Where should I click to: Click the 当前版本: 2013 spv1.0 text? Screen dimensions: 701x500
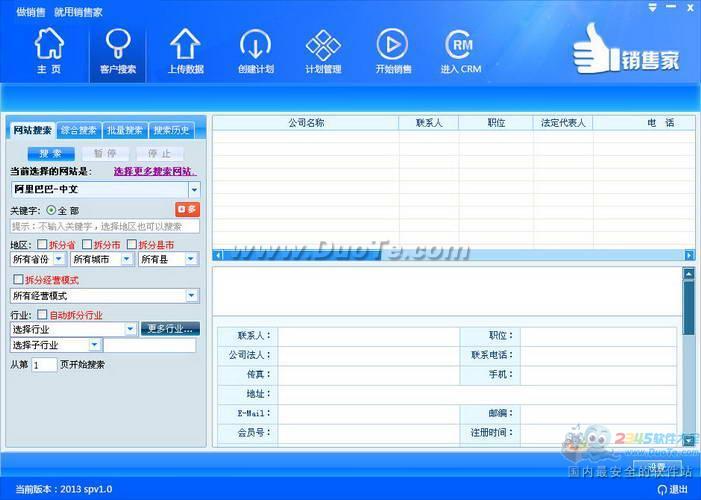coord(64,489)
